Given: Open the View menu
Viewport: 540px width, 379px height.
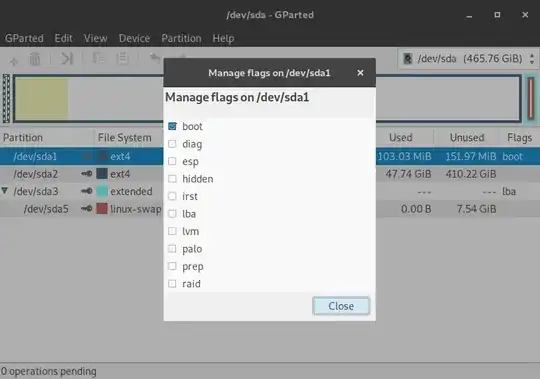Looking at the screenshot, I should pyautogui.click(x=95, y=38).
